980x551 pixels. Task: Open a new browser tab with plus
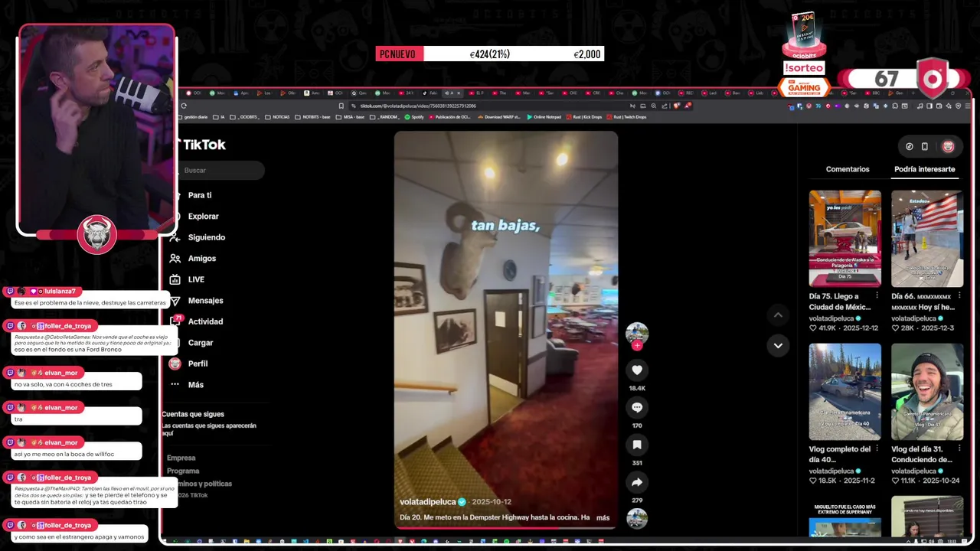click(913, 93)
